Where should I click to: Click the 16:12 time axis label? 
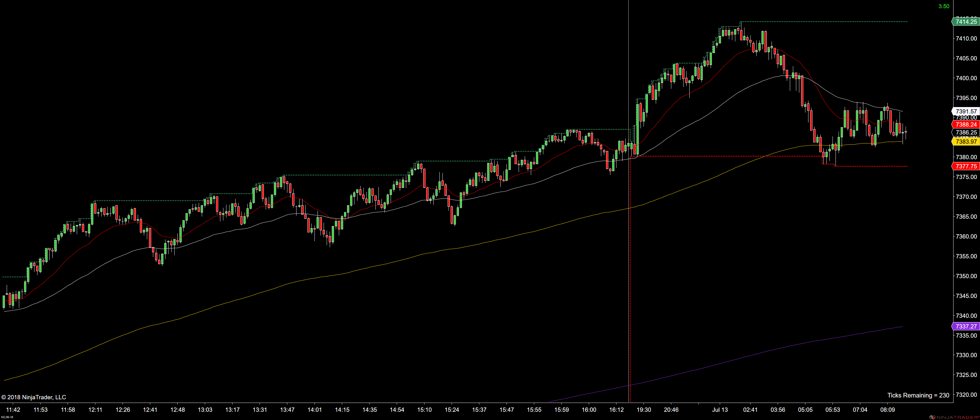coord(617,410)
